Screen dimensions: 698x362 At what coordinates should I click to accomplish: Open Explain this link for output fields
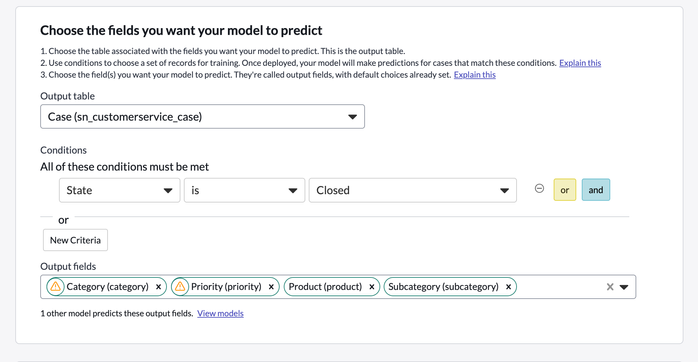coord(475,75)
